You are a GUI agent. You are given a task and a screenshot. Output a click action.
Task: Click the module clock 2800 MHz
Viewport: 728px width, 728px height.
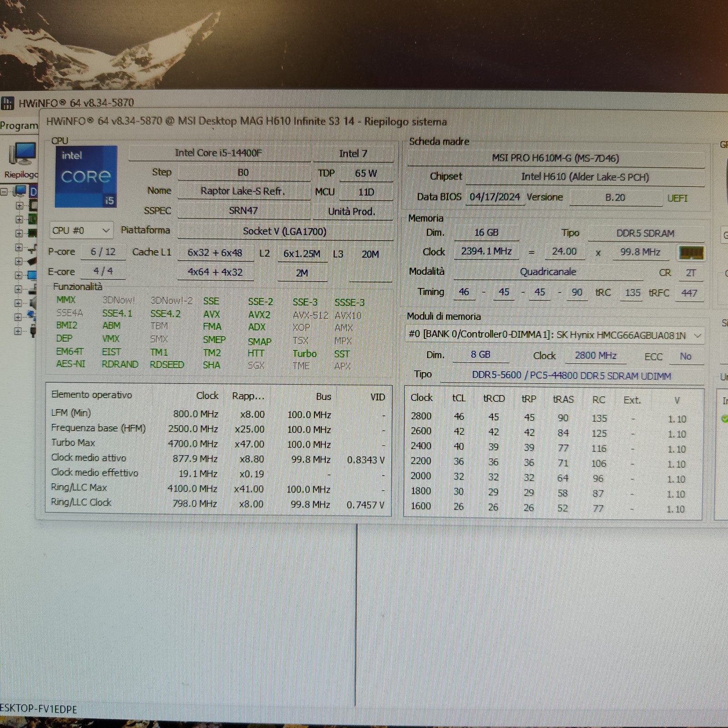[x=596, y=355]
